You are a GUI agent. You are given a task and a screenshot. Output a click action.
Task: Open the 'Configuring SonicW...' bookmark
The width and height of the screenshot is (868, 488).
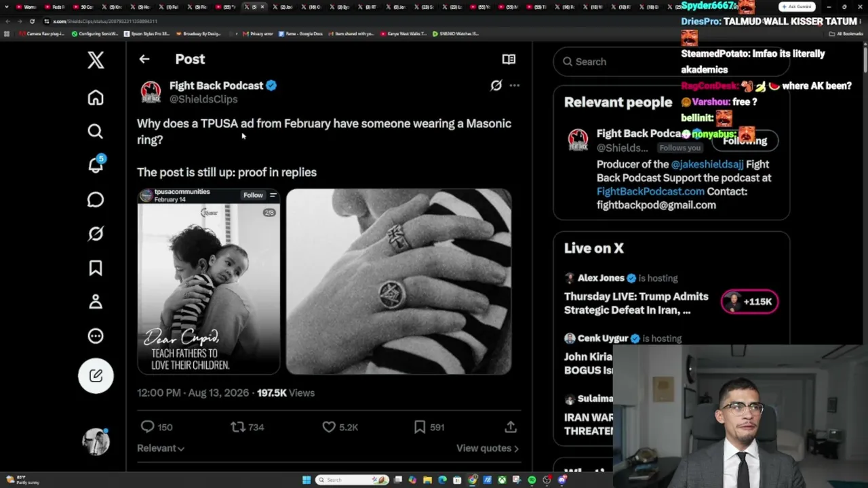(95, 33)
